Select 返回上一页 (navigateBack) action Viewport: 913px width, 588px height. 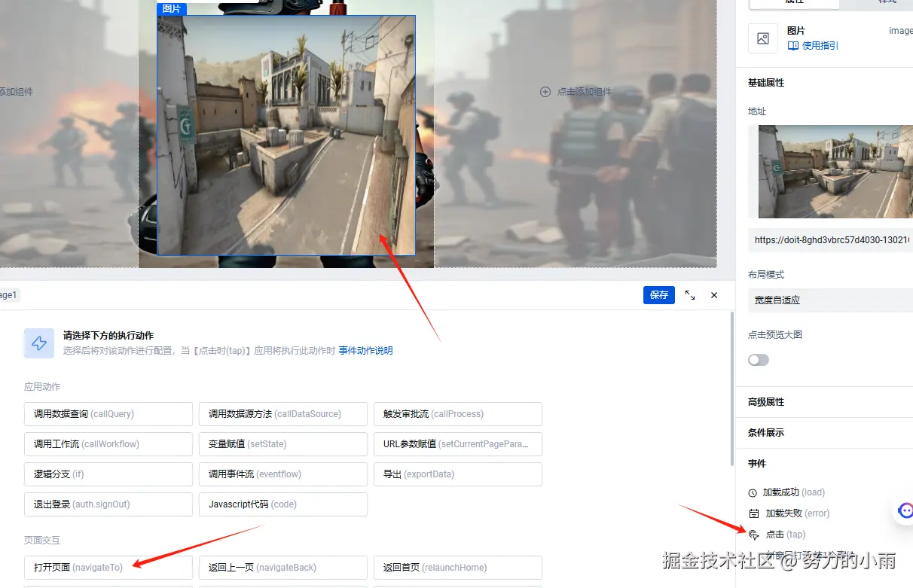(283, 568)
